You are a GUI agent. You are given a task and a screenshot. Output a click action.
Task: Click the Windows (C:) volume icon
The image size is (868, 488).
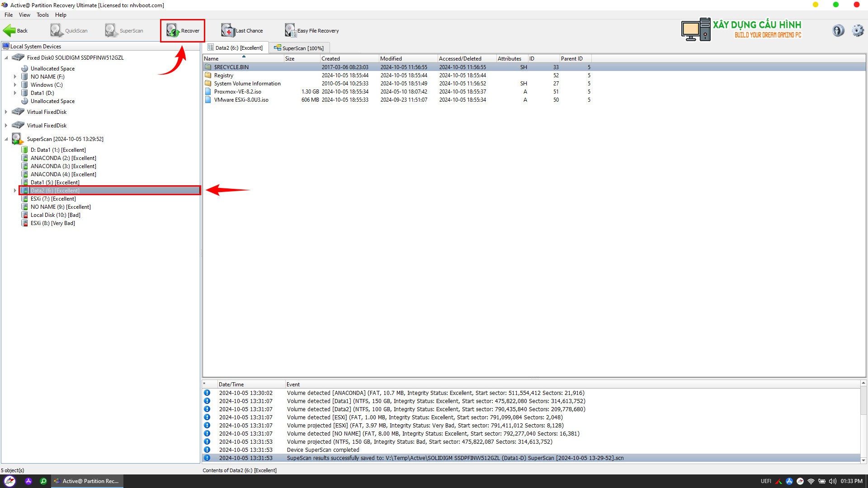click(x=25, y=85)
